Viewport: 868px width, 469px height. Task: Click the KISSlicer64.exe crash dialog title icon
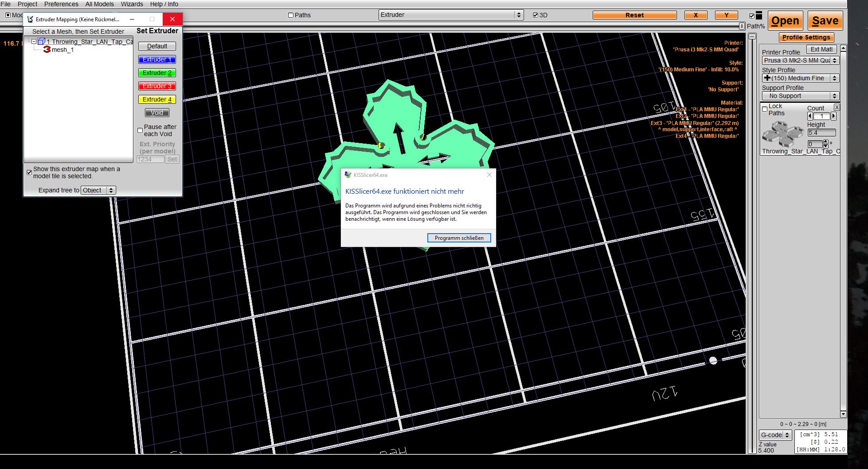348,175
